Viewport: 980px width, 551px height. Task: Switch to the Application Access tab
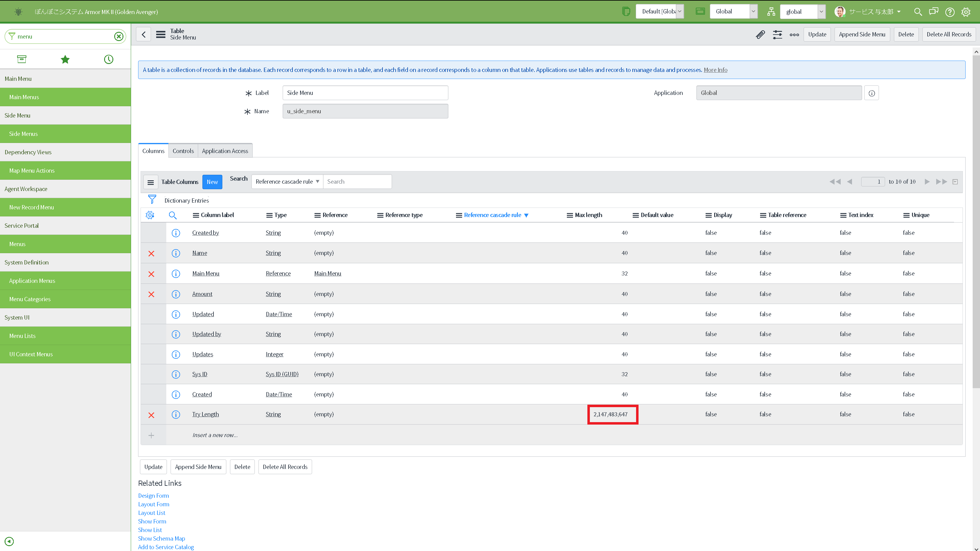pos(225,151)
